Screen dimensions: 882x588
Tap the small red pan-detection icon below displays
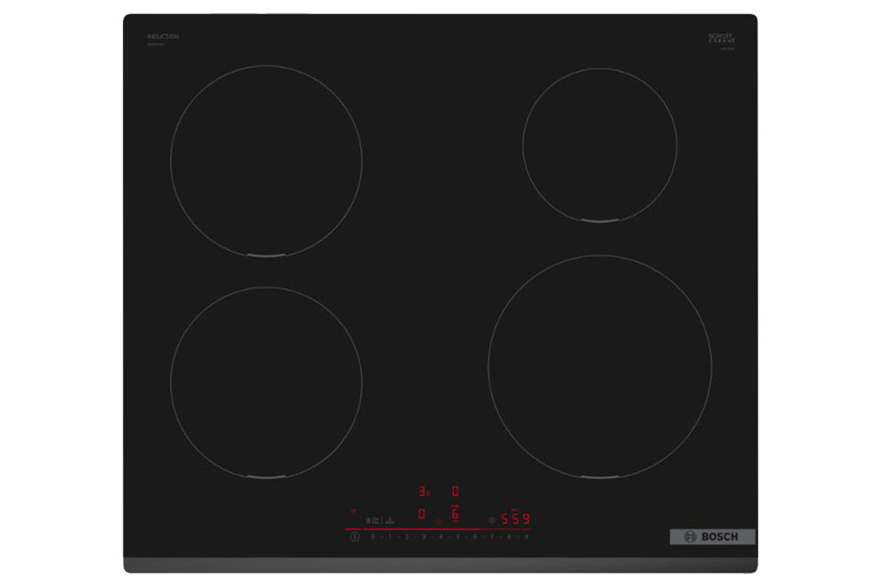tap(438, 522)
